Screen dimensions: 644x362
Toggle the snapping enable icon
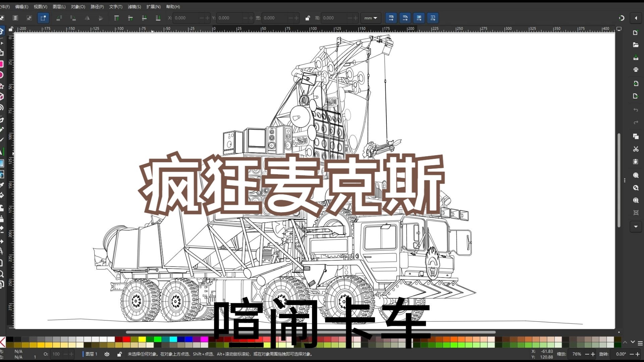point(622,18)
